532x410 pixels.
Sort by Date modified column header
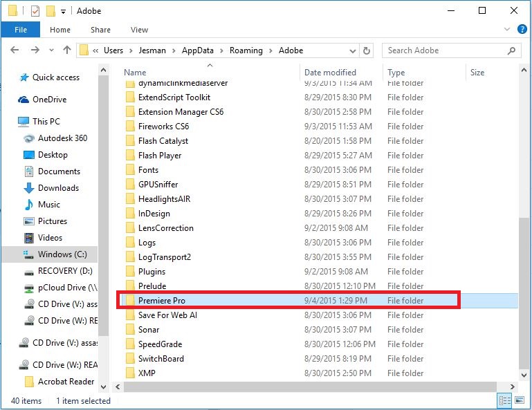pyautogui.click(x=330, y=72)
